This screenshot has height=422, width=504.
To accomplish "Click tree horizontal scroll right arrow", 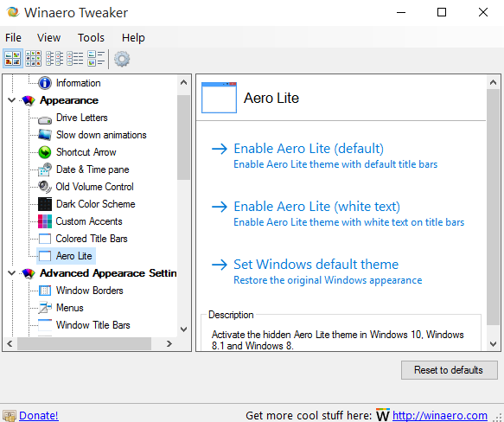I will [x=169, y=344].
